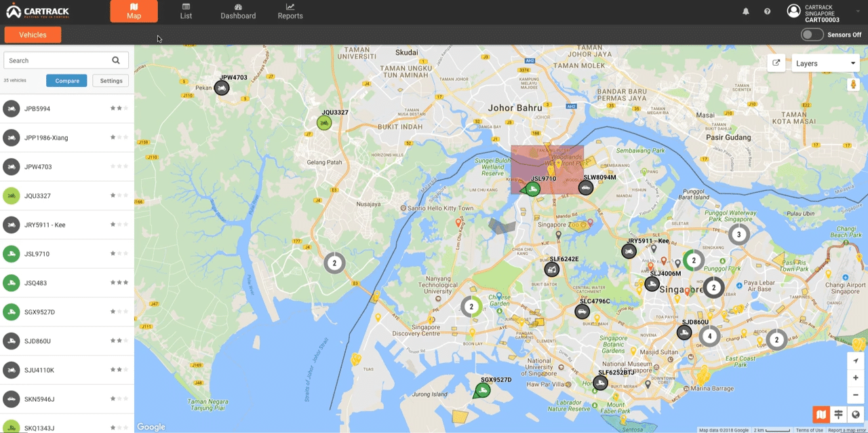Switch map type with the globe icon
Image resolution: width=868 pixels, height=433 pixels.
click(x=855, y=414)
